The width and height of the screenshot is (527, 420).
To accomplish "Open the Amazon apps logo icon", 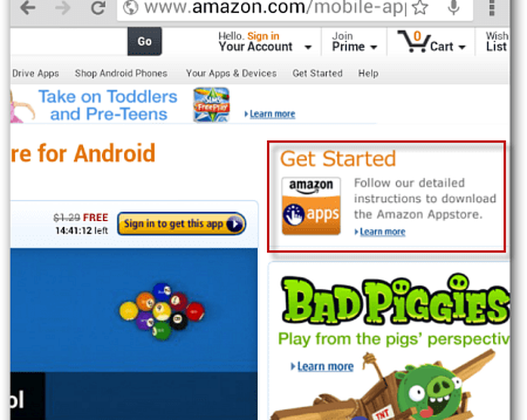I will click(x=311, y=206).
